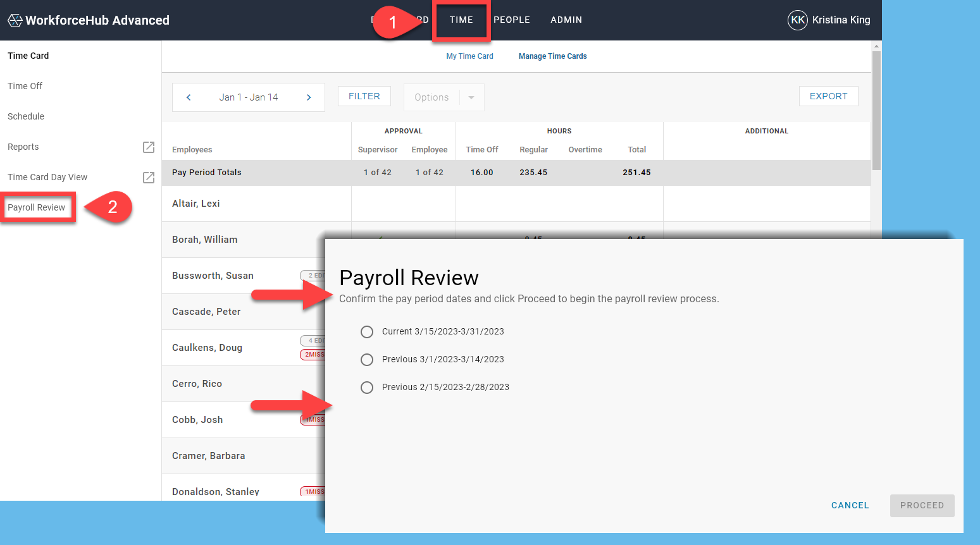Cancel the Payroll Review dialog
980x545 pixels.
pos(850,505)
